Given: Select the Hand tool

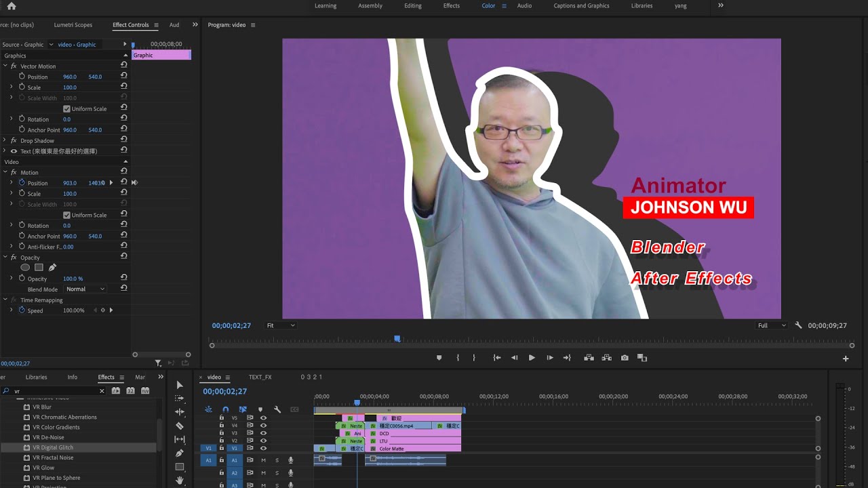Looking at the screenshot, I should (x=180, y=481).
